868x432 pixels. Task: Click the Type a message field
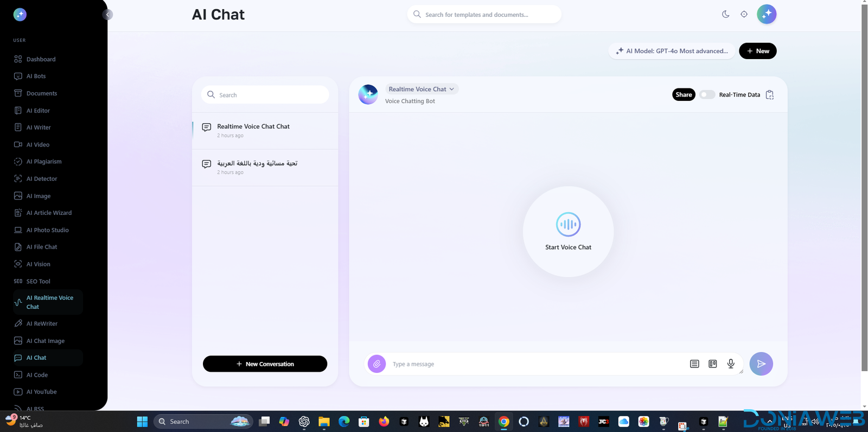click(537, 364)
